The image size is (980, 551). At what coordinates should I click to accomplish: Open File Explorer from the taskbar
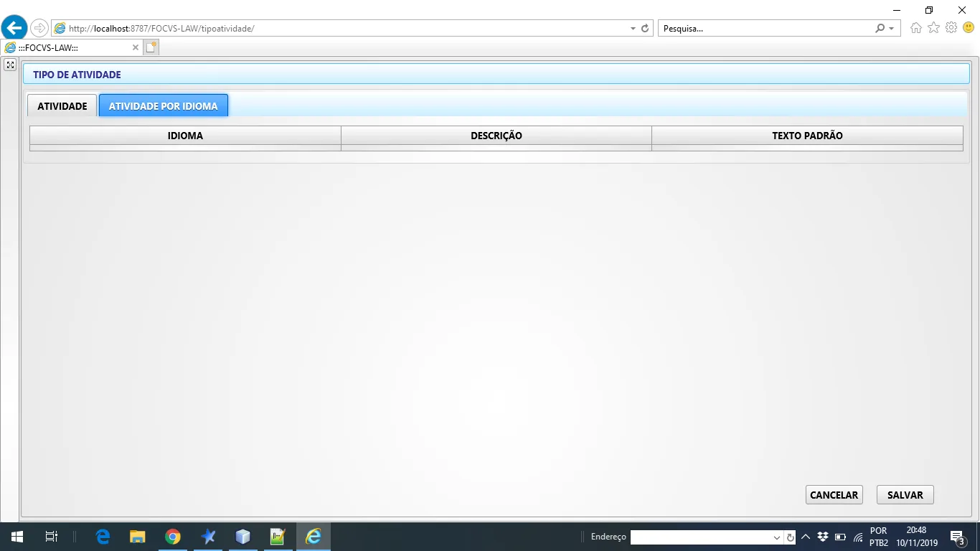click(x=138, y=537)
